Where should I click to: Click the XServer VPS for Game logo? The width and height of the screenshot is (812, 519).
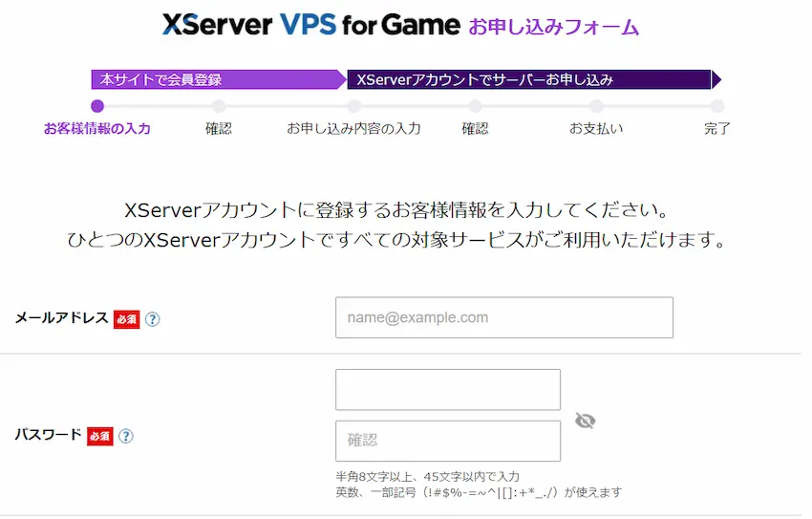pyautogui.click(x=311, y=24)
